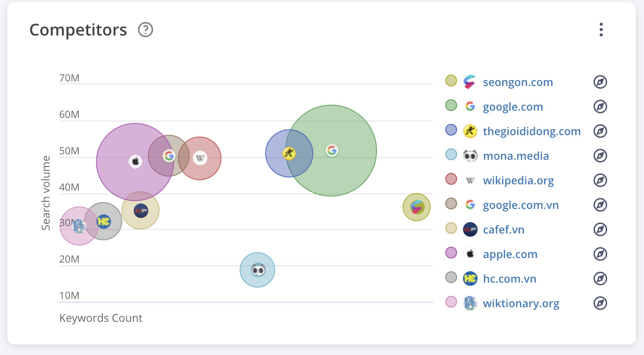
Task: Select the large green google.com bubble
Action: tap(332, 151)
